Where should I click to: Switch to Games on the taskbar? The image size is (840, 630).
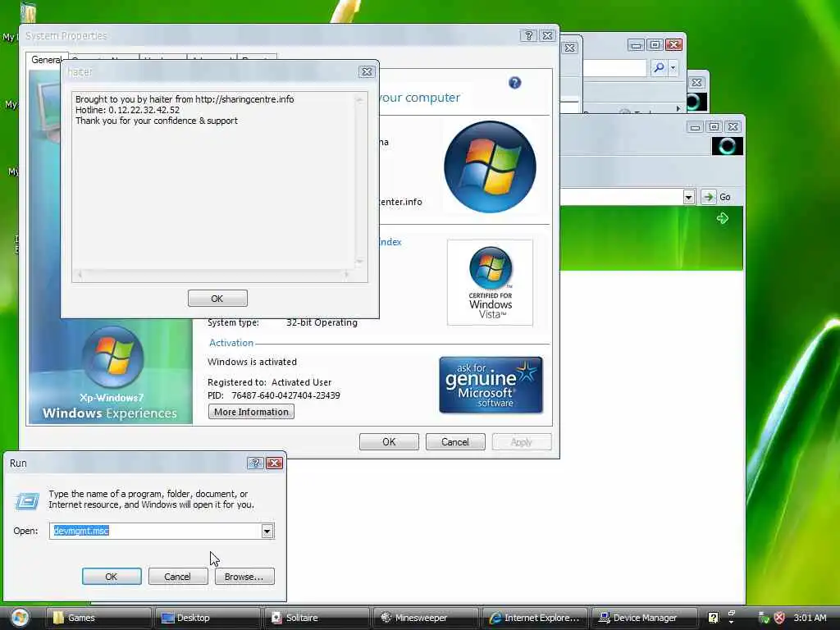(x=98, y=618)
